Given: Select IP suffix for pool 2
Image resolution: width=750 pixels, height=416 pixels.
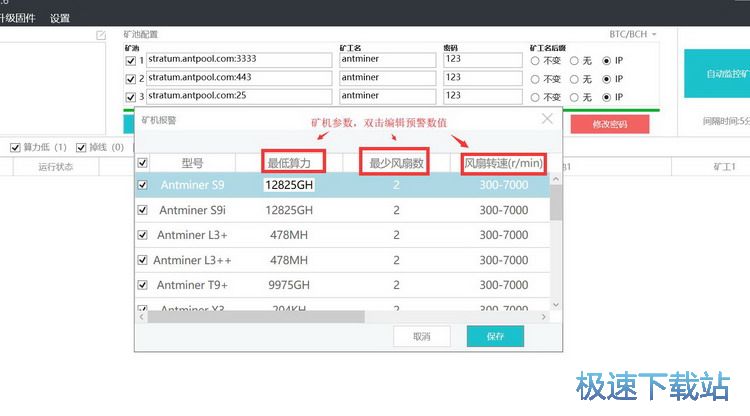Looking at the screenshot, I should point(607,79).
